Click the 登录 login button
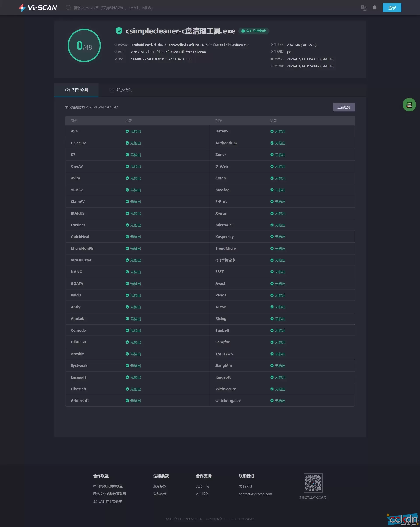Viewport: 420px width, 527px height. pos(392,8)
